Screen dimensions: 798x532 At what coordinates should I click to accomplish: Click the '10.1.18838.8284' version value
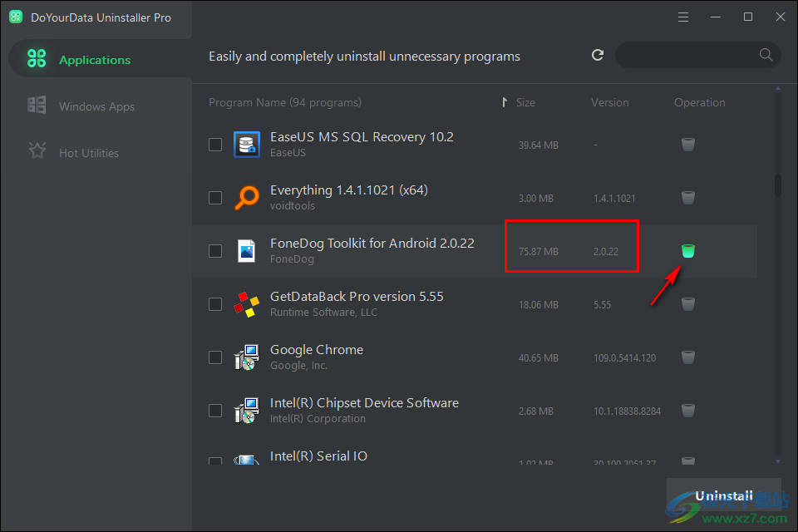pos(627,411)
